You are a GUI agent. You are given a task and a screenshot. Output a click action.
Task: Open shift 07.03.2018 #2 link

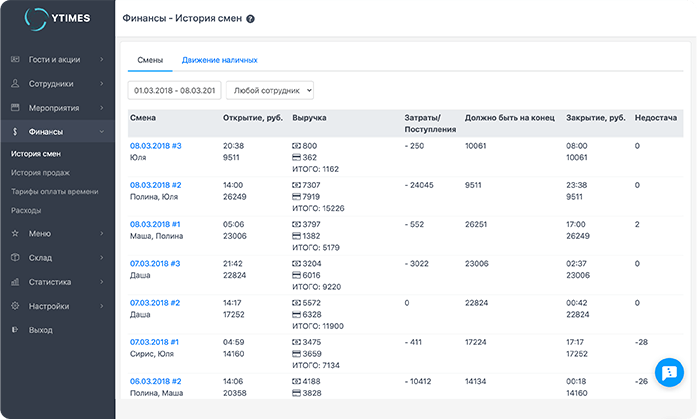pyautogui.click(x=155, y=302)
